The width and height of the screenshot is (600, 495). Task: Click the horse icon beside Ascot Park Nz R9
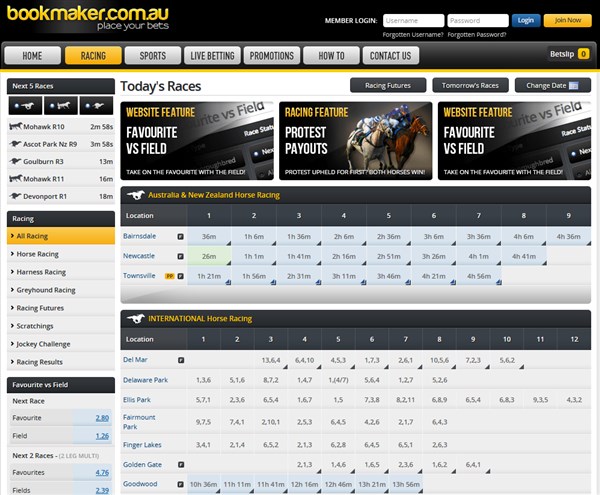tap(15, 144)
